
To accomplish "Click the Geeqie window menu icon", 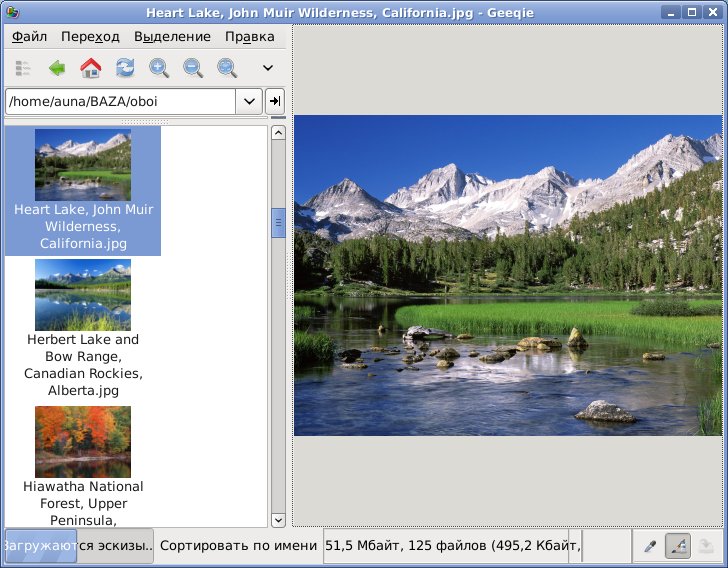I will pyautogui.click(x=13, y=13).
